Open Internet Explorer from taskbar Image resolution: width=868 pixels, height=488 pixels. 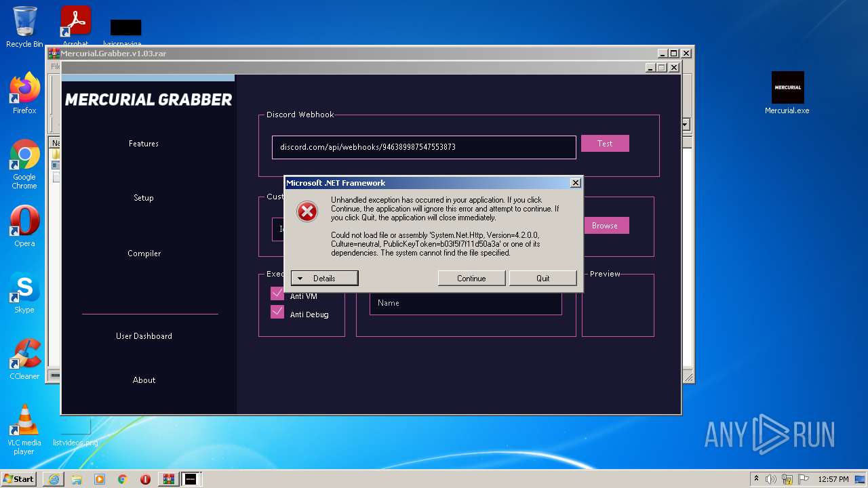coord(54,479)
